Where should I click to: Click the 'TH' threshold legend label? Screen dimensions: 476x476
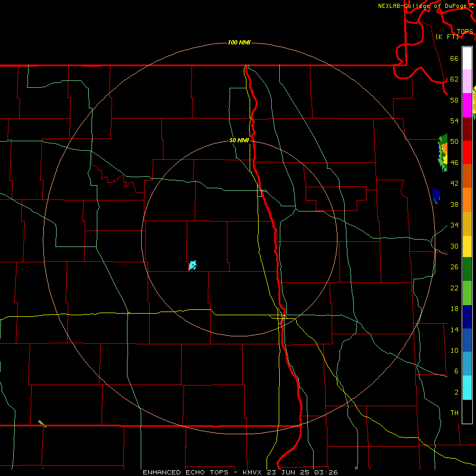[x=454, y=413]
